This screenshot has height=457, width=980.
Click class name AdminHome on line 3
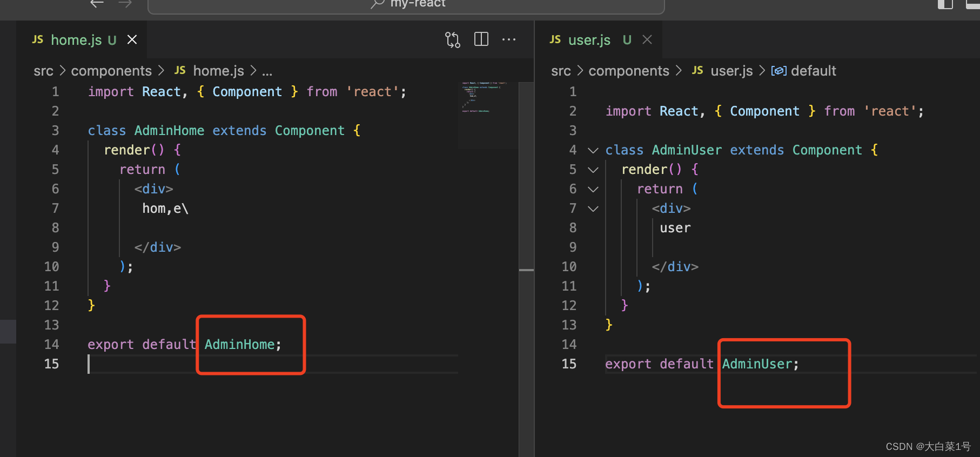[x=169, y=131]
